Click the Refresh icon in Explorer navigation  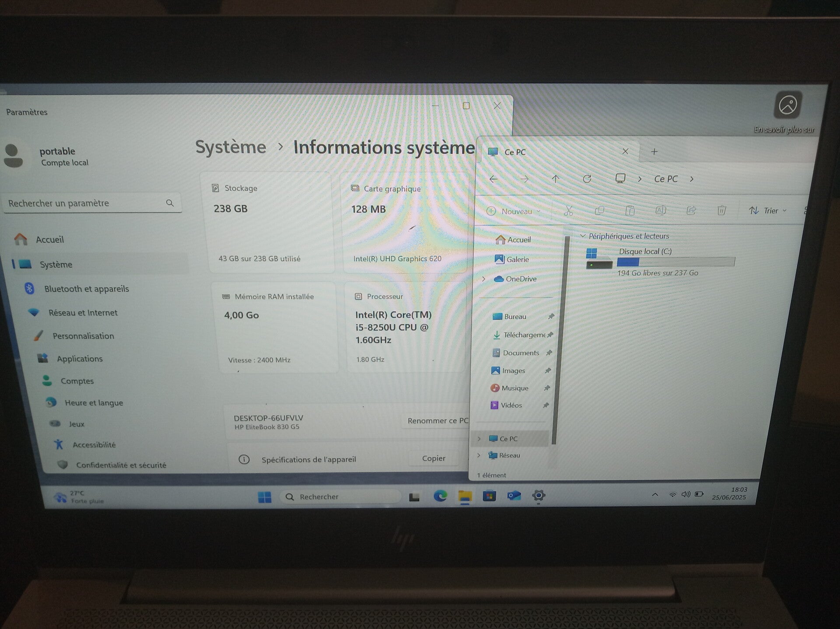(x=587, y=179)
